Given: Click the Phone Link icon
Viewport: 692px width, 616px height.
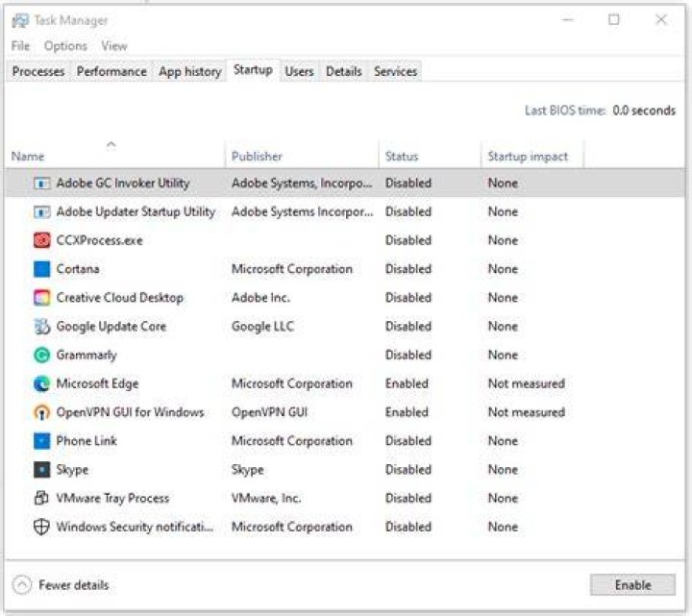Looking at the screenshot, I should click(42, 441).
